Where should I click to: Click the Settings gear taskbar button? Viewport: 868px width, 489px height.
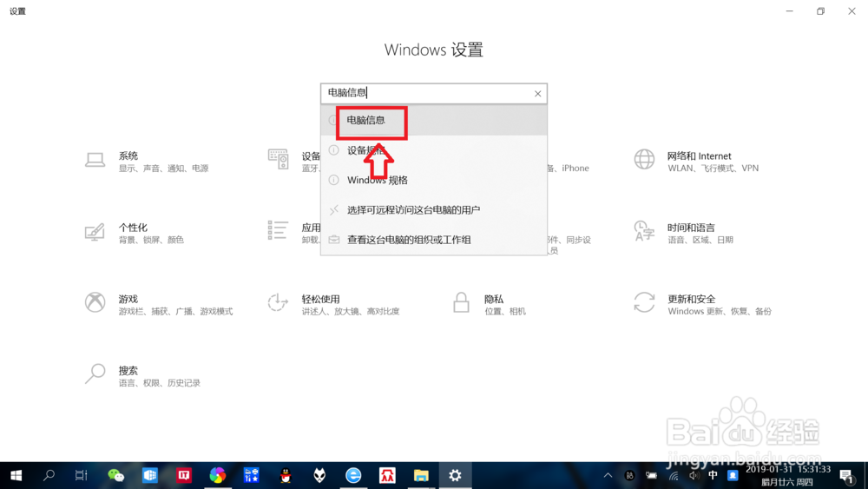click(455, 475)
